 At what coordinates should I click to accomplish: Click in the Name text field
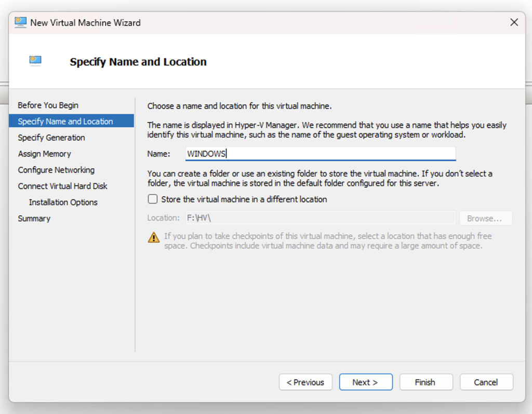pyautogui.click(x=320, y=154)
